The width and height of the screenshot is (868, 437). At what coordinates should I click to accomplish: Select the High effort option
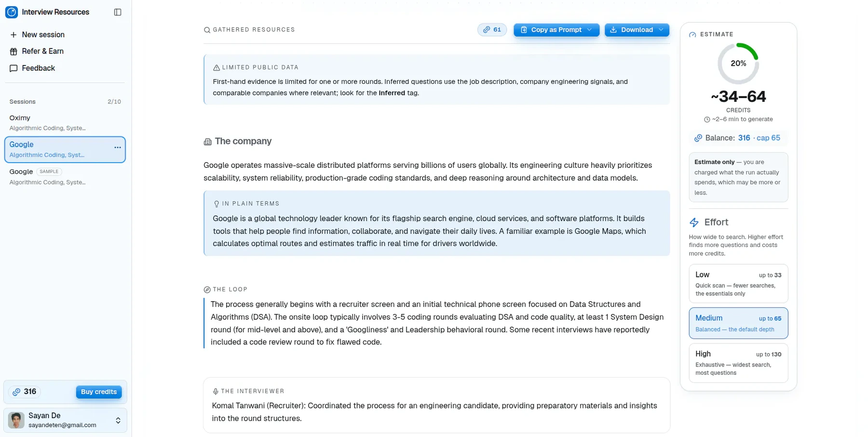coord(738,363)
